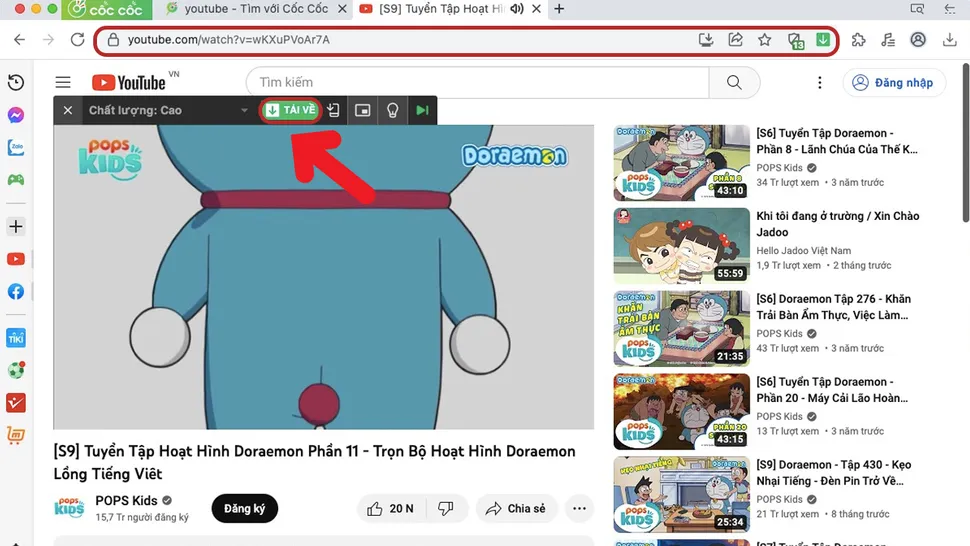This screenshot has height=546, width=970.
Task: Open the Khi tôi đang ở trường thumbnail
Action: click(x=681, y=245)
